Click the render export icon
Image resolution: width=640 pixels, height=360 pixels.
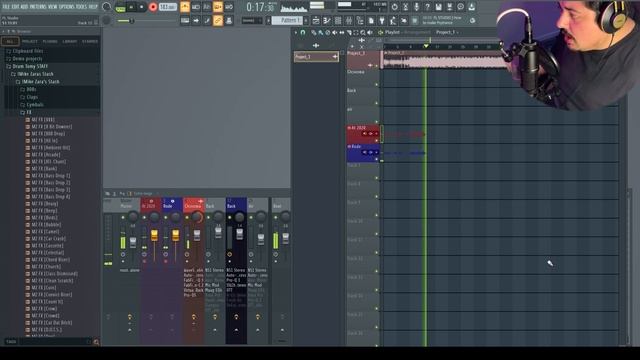click(x=449, y=7)
